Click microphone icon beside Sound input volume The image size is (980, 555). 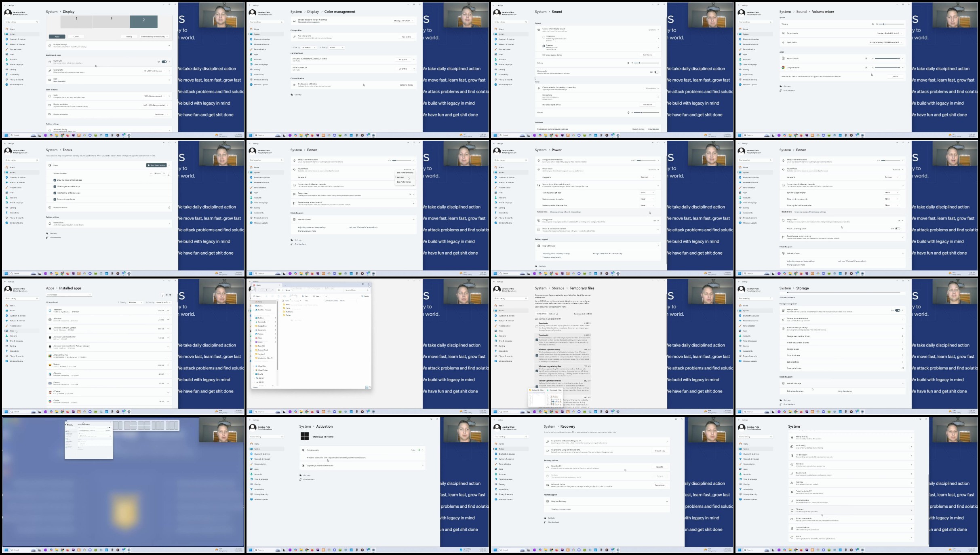(x=628, y=112)
